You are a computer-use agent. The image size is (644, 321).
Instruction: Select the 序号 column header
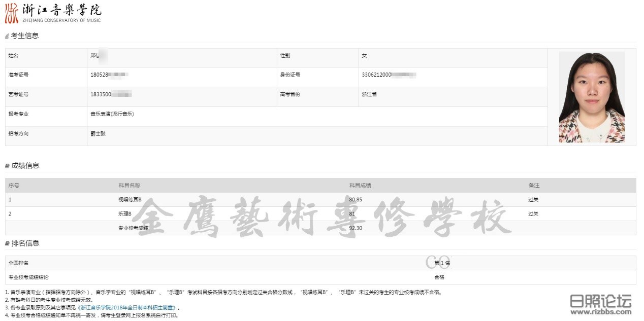[14, 186]
